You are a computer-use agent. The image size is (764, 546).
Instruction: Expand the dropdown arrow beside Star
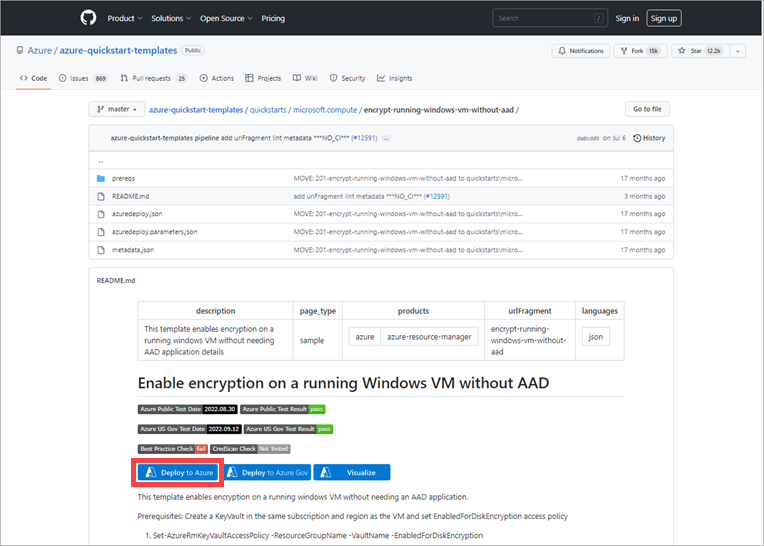(738, 51)
